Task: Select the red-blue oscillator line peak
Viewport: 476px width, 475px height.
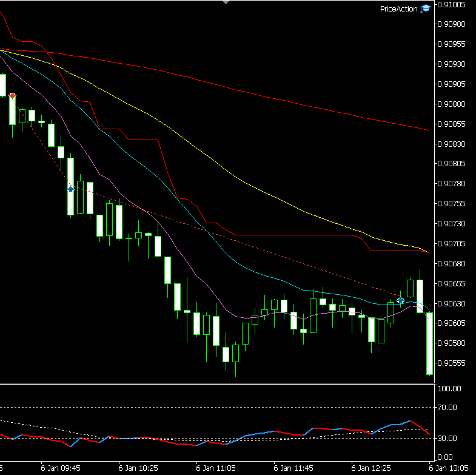Action: click(x=411, y=421)
